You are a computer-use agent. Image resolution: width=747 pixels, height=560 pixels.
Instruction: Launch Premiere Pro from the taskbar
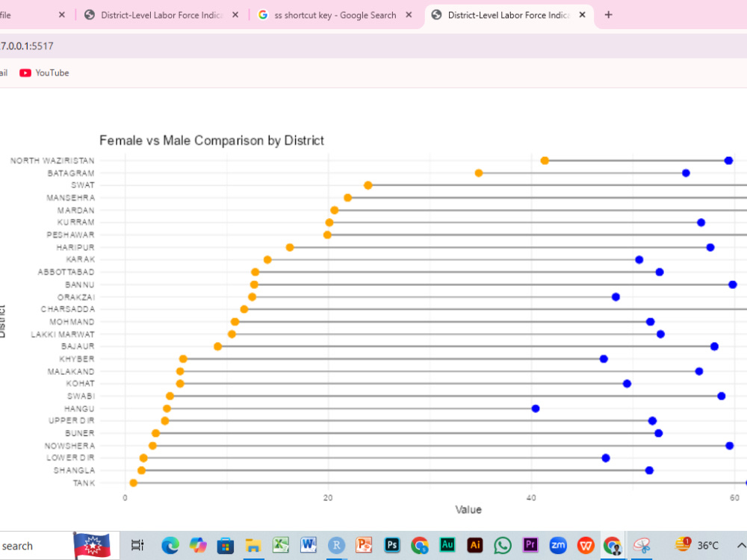tap(530, 545)
